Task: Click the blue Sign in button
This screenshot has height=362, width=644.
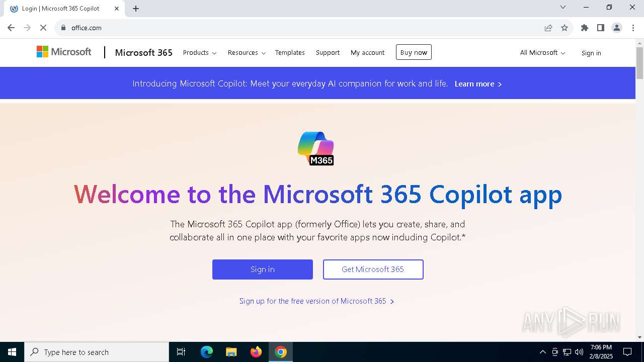Action: [x=263, y=269]
